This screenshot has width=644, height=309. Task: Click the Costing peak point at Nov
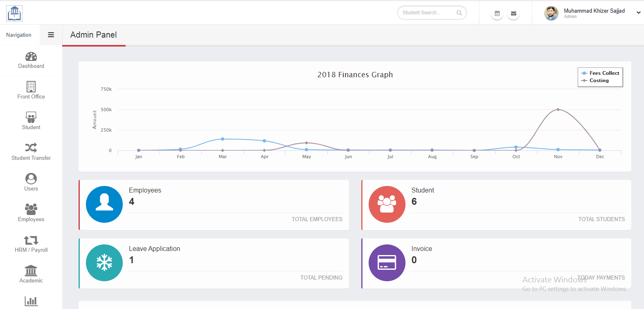point(558,110)
